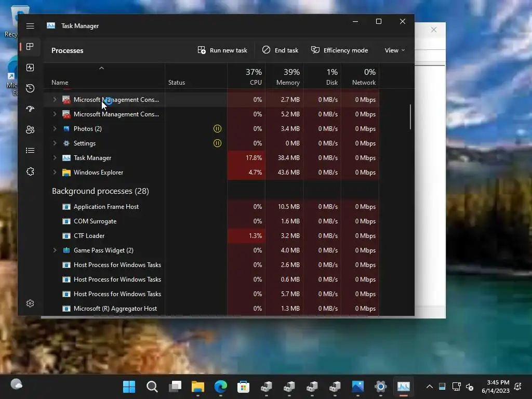Screen dimensions: 532x399
Task: Click the suspended status icon for Photos
Action: click(218, 129)
